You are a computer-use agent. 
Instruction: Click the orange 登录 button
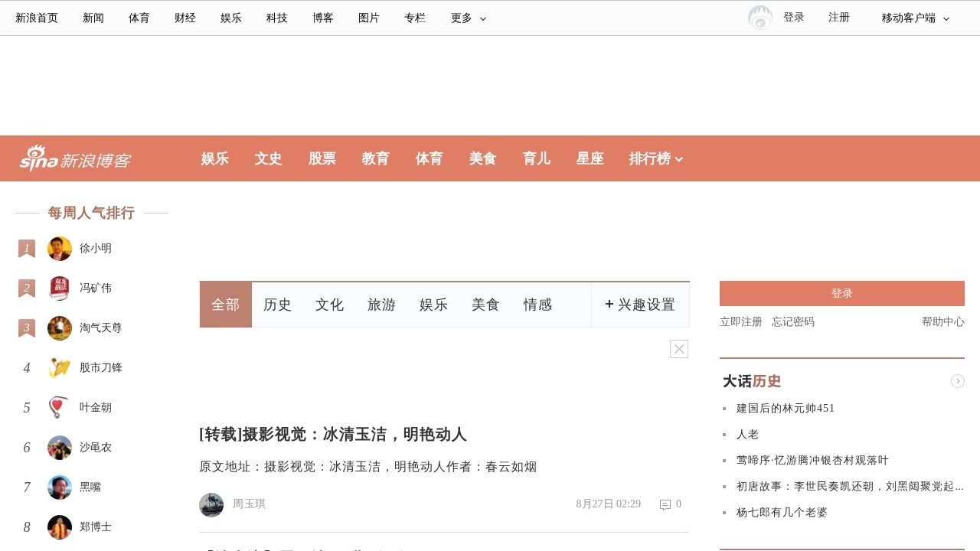point(842,293)
